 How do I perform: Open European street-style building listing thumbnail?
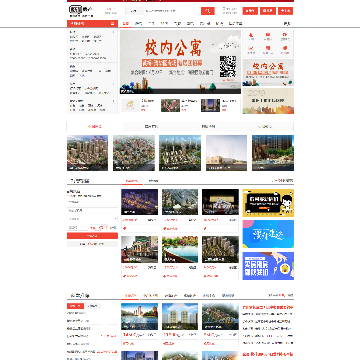[139, 250]
